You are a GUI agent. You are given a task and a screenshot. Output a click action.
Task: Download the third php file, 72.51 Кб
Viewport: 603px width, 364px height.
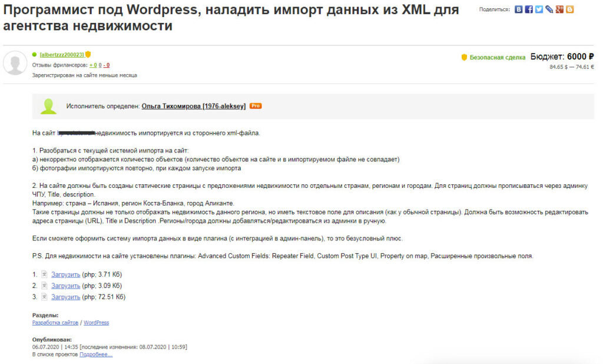point(66,297)
